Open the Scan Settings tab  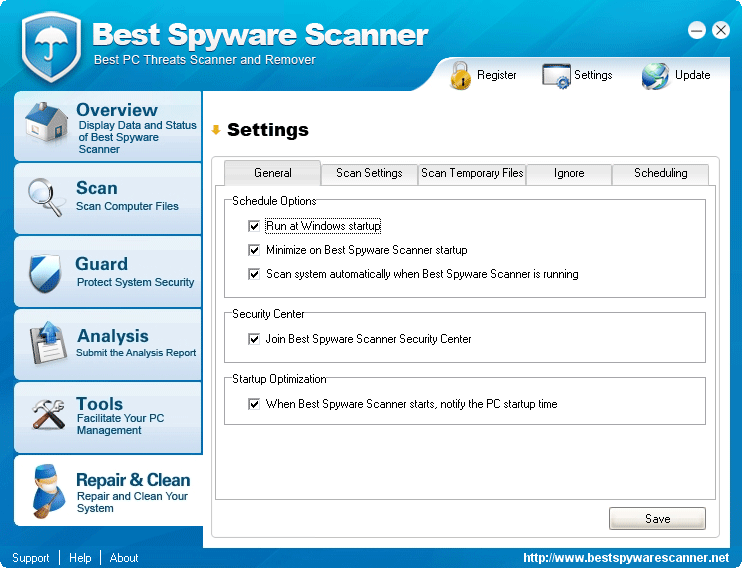click(x=369, y=173)
